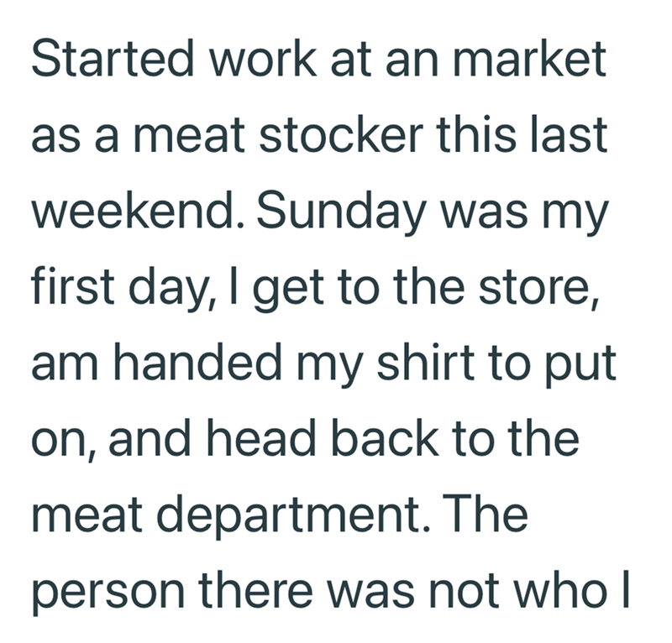Viewport: 672px width, 643px height.
Task: Place cursor on the word "Sunday"
Action: tap(342, 213)
